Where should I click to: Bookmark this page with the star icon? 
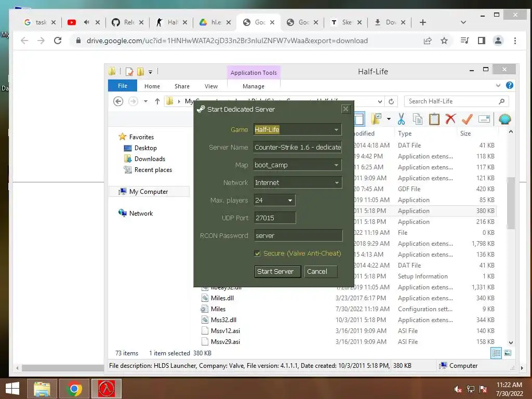444,41
